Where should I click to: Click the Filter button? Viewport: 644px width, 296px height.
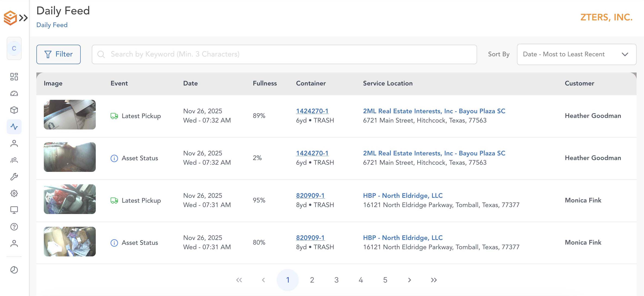58,54
